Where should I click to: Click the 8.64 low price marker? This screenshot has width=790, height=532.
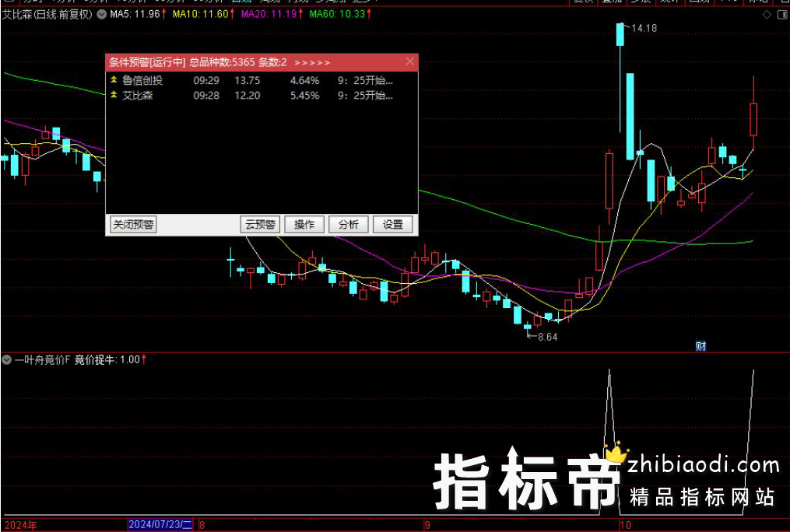click(x=548, y=338)
